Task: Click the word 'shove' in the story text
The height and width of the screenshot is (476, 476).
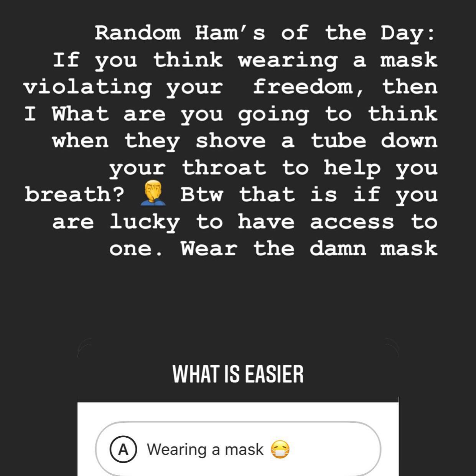Action: [231, 141]
